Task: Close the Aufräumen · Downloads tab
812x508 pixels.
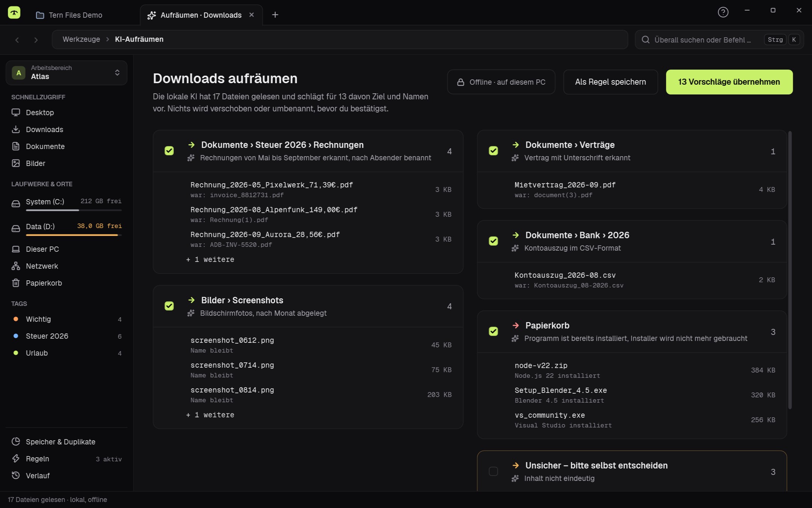Action: coord(251,15)
